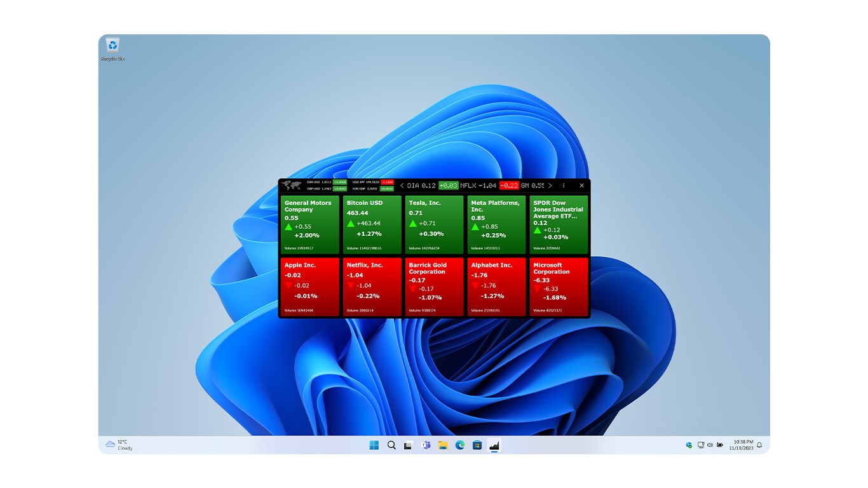Select the Netflix, Inc. tile title
Viewport: 868px width, 488px height.
click(x=365, y=265)
